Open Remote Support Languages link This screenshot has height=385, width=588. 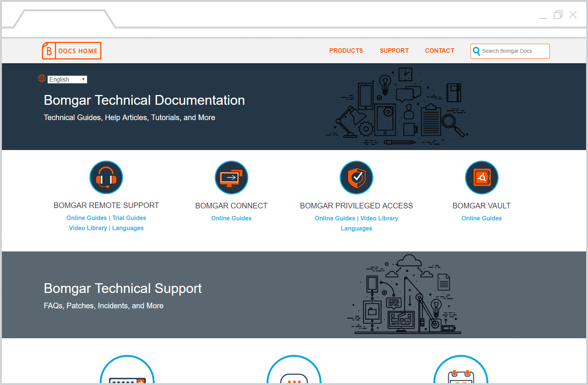coord(128,228)
